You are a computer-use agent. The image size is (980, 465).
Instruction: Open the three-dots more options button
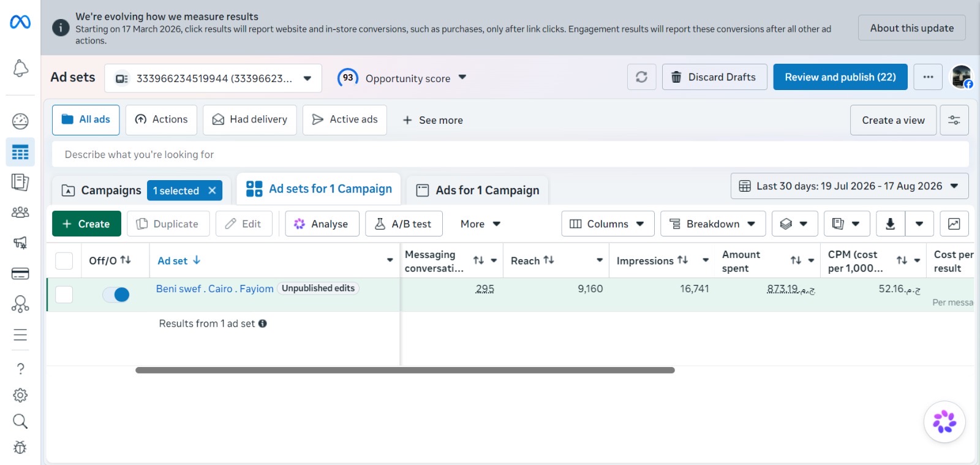pos(928,77)
